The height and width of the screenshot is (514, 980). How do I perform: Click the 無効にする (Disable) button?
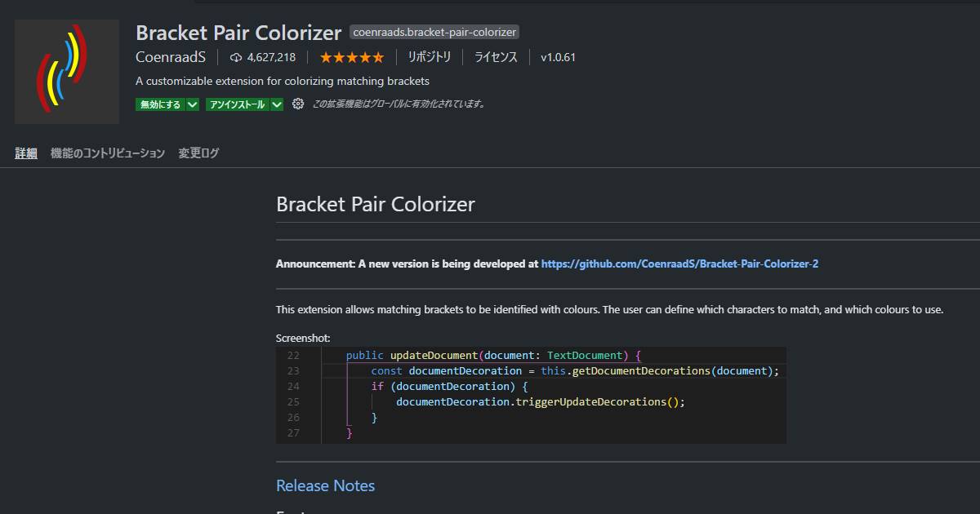click(160, 104)
